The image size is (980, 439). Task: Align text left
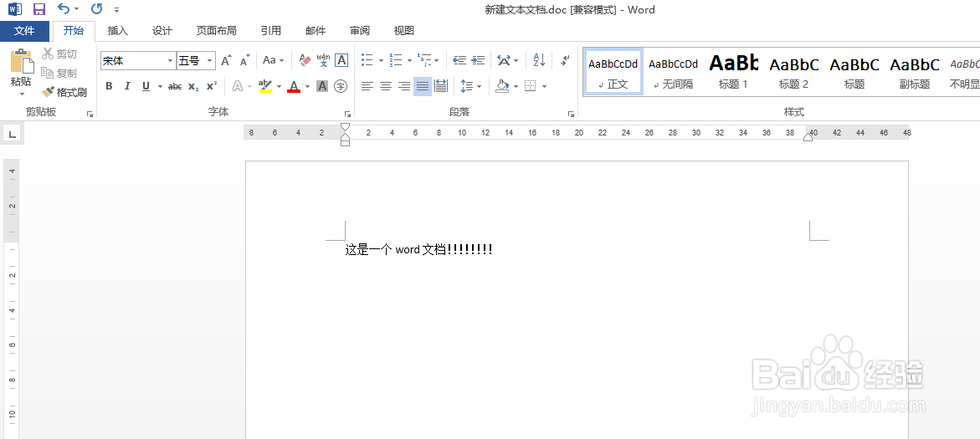[x=367, y=86]
